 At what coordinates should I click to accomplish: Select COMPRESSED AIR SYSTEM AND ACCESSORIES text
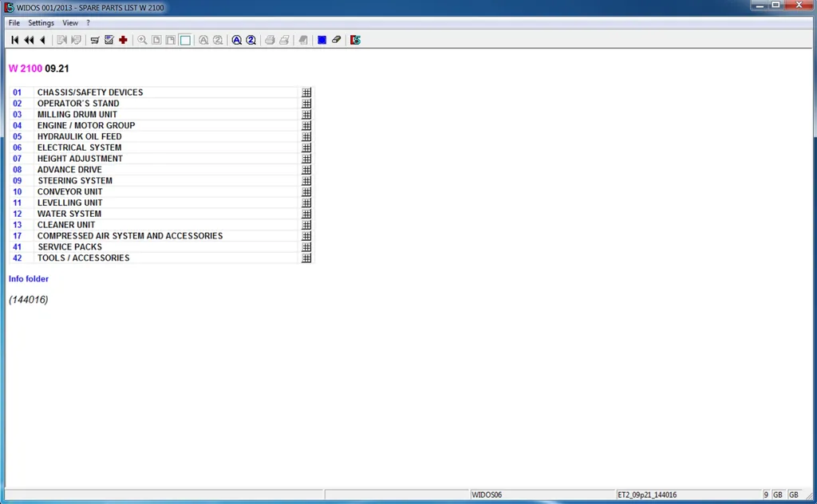130,236
